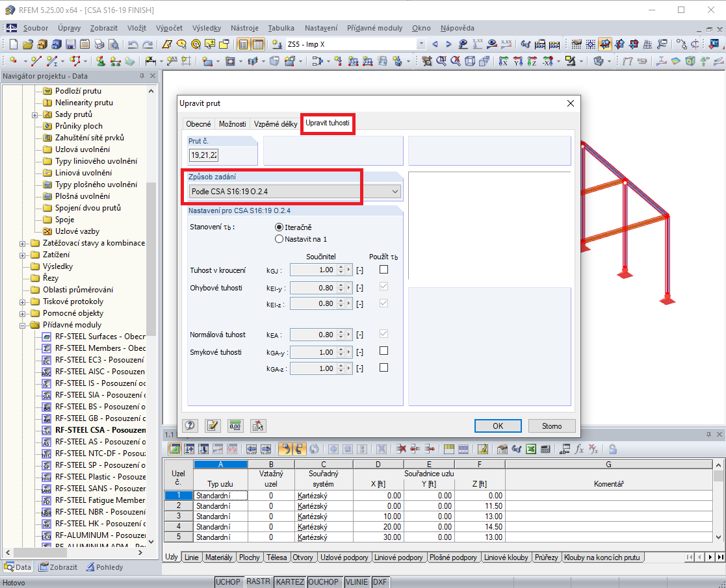Screen dimensions: 726x588
Task: Click the new line icon in toolbar
Action: pyautogui.click(x=36, y=60)
